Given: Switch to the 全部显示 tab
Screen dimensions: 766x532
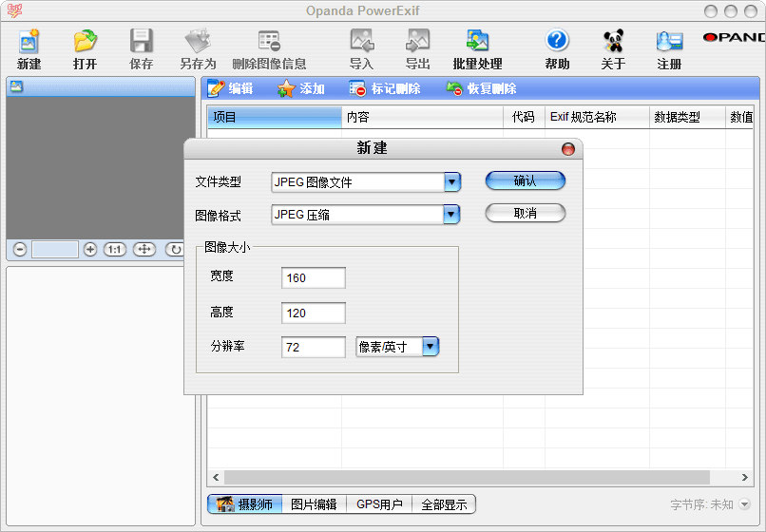Looking at the screenshot, I should click(444, 504).
